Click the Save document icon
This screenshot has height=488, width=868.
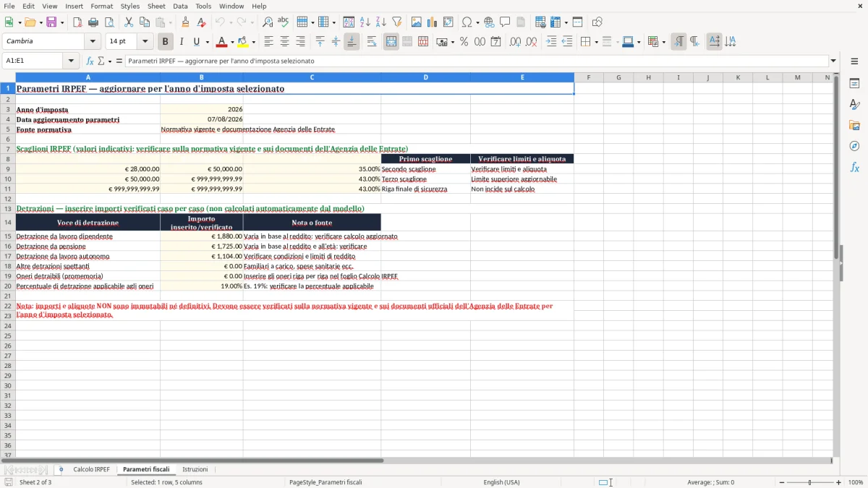[51, 22]
